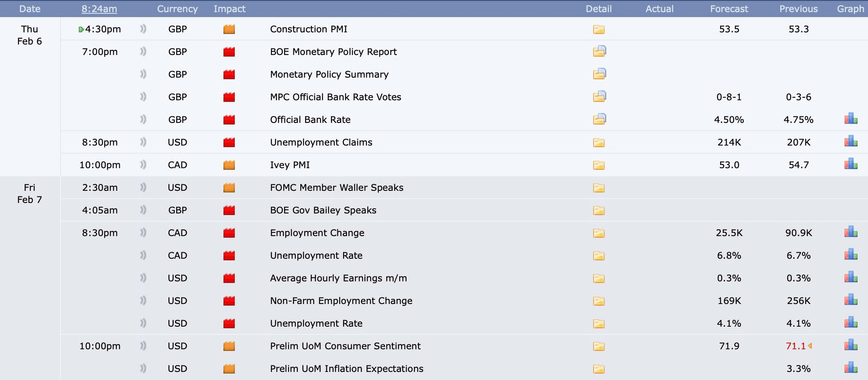
Task: Click the revised previous value 71.1
Action: coord(796,346)
